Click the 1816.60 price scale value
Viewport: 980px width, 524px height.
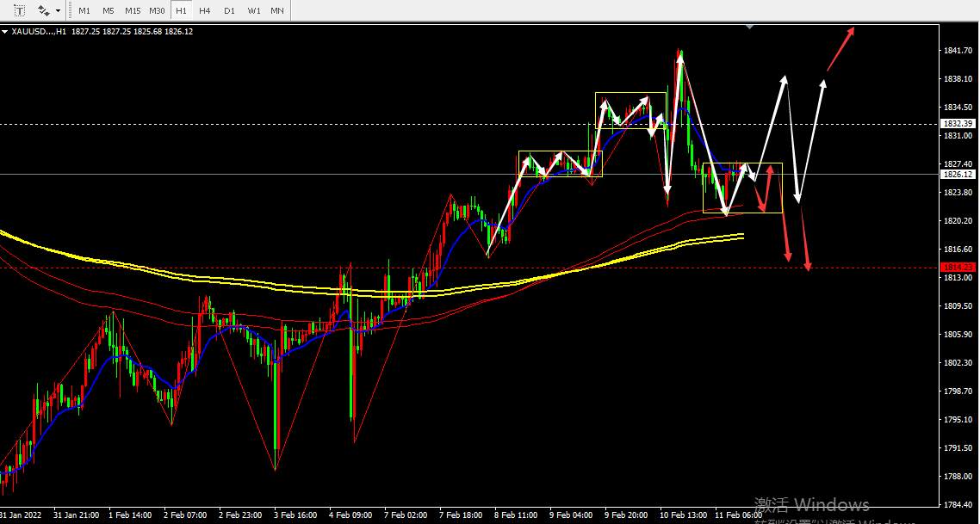957,250
